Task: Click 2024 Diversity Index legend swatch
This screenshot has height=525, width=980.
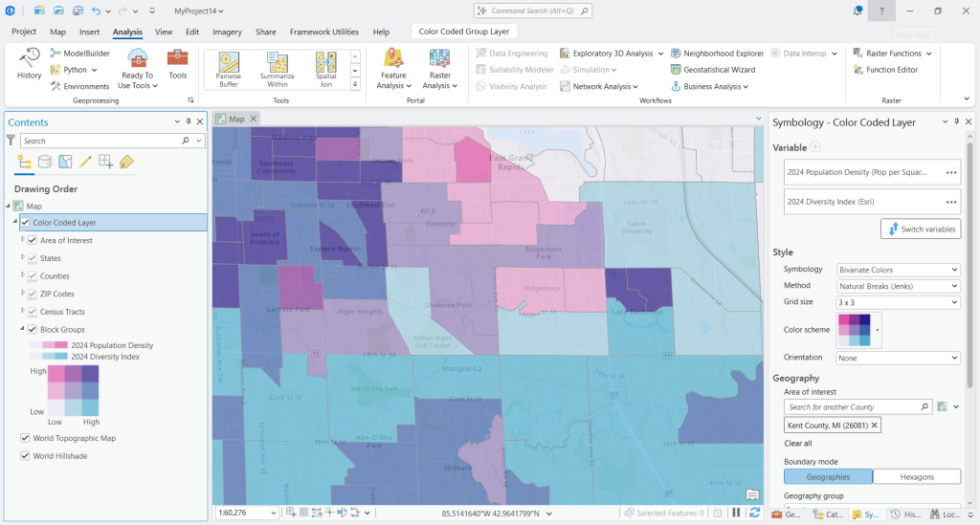Action: tap(48, 357)
